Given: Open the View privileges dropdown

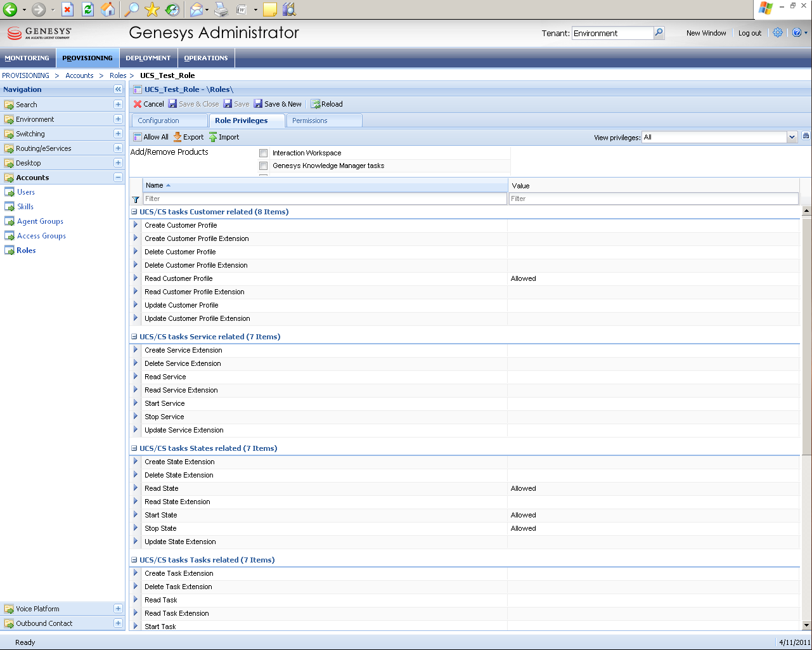Looking at the screenshot, I should pos(791,137).
